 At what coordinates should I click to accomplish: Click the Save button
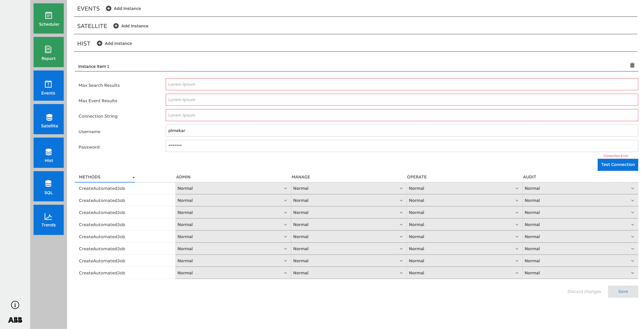623,292
